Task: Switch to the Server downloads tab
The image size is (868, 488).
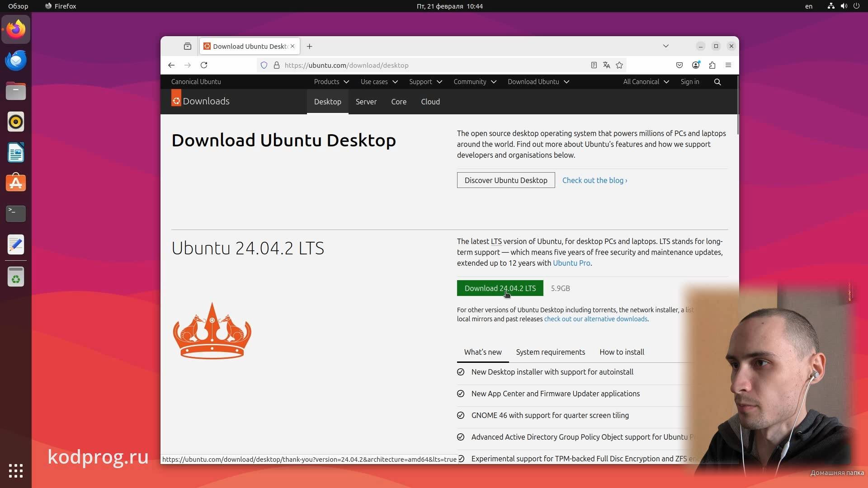Action: click(366, 102)
